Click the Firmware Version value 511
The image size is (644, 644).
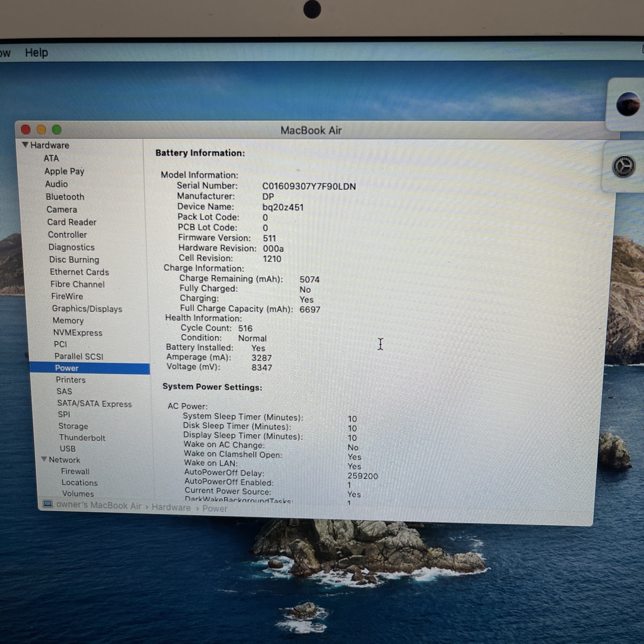click(x=269, y=238)
